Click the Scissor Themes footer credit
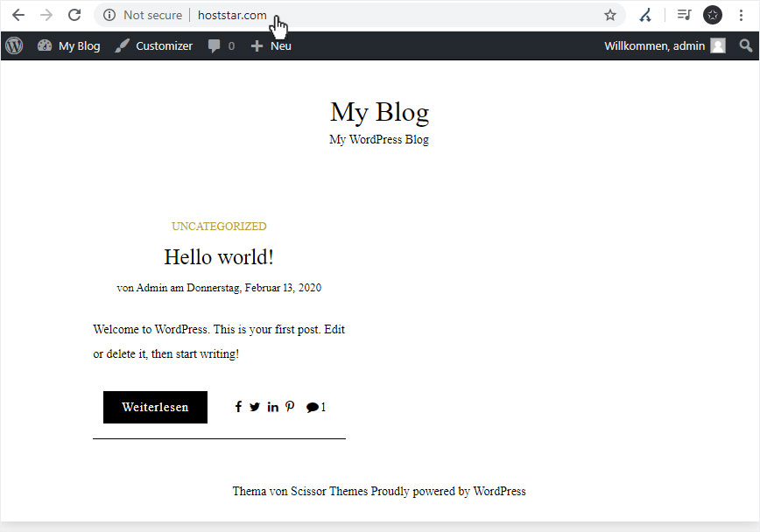The image size is (760, 532). pyautogui.click(x=329, y=491)
